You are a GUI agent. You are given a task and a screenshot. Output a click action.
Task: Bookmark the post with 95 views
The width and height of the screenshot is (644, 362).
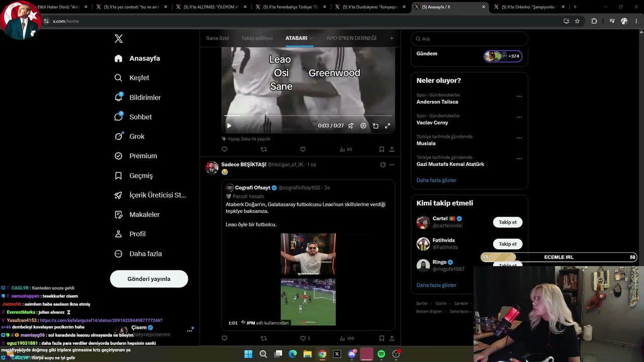pos(382,149)
